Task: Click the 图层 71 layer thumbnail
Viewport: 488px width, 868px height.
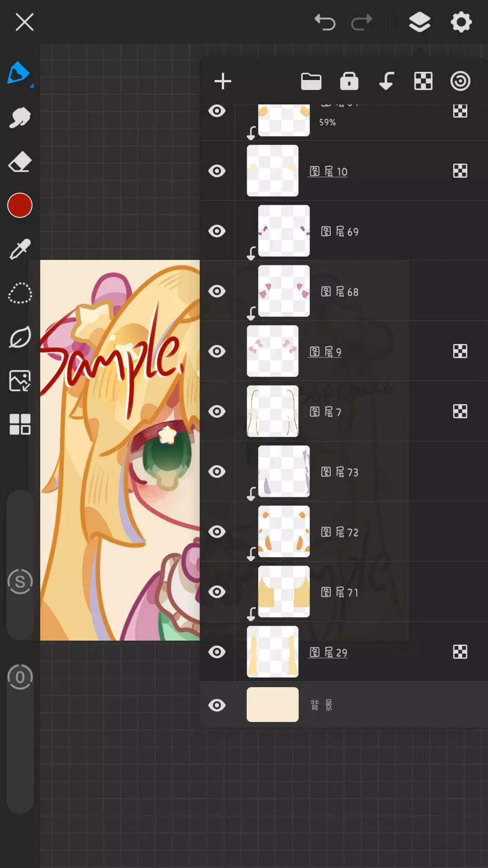Action: click(284, 592)
